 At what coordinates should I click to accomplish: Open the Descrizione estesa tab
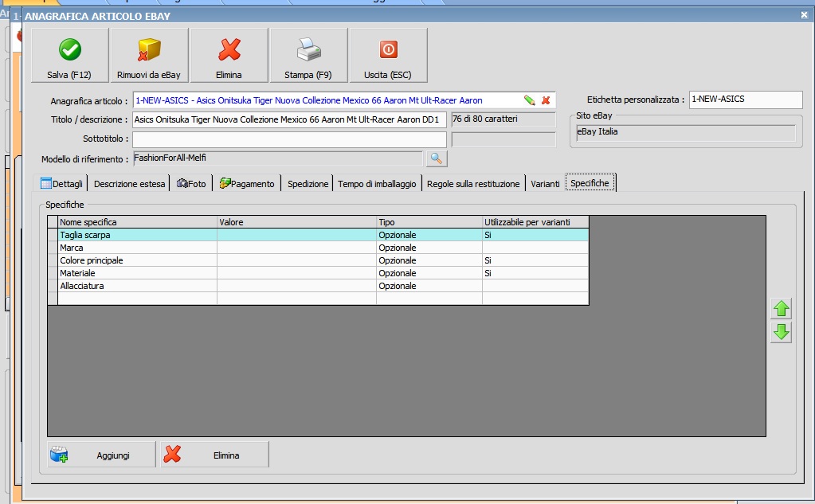pos(129,183)
